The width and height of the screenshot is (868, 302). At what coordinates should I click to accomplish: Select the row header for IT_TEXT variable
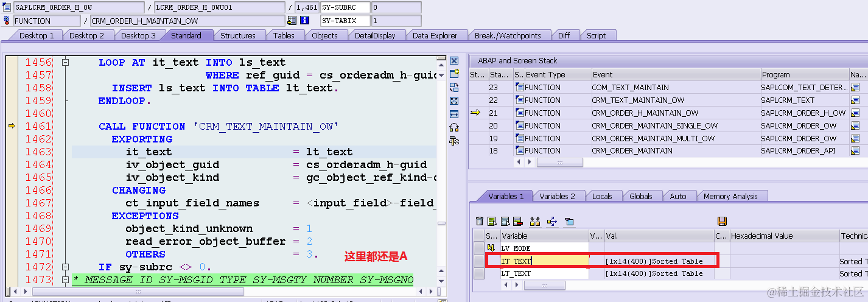pos(479,261)
